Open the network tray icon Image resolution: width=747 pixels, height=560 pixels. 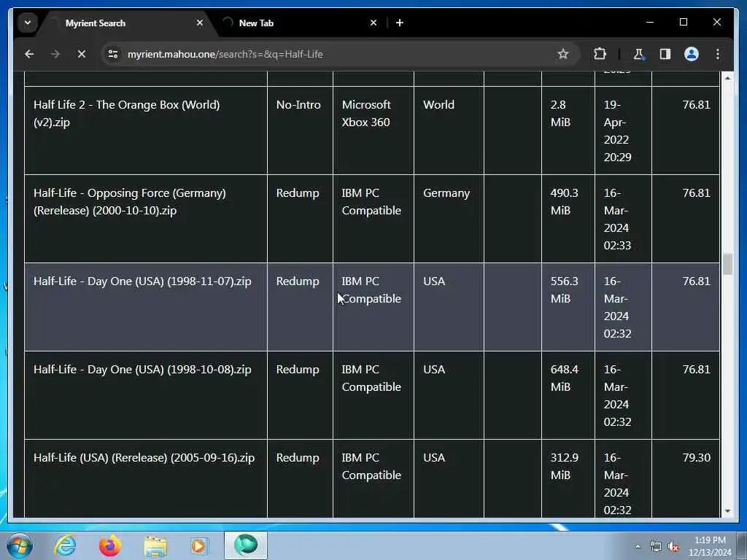point(656,547)
